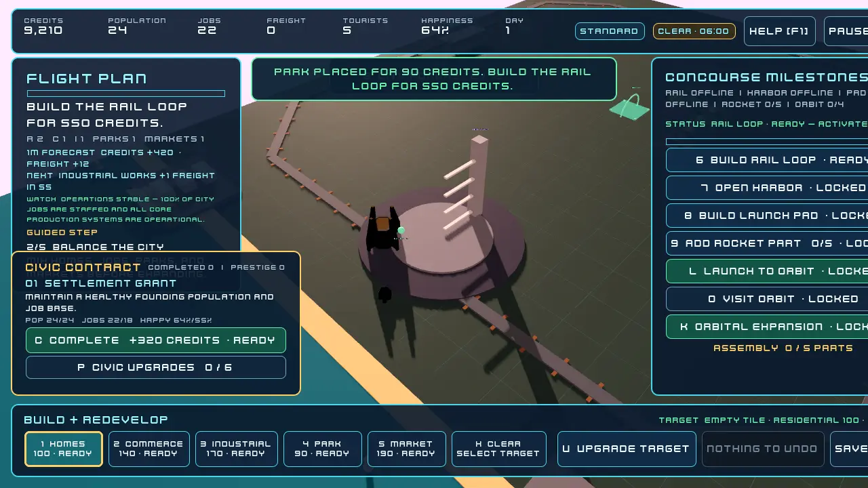Click the Freight 0 counter

[x=286, y=26]
